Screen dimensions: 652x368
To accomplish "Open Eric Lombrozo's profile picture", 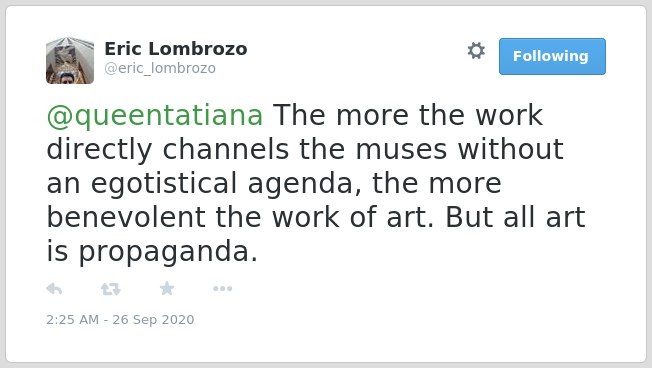I will (x=70, y=61).
